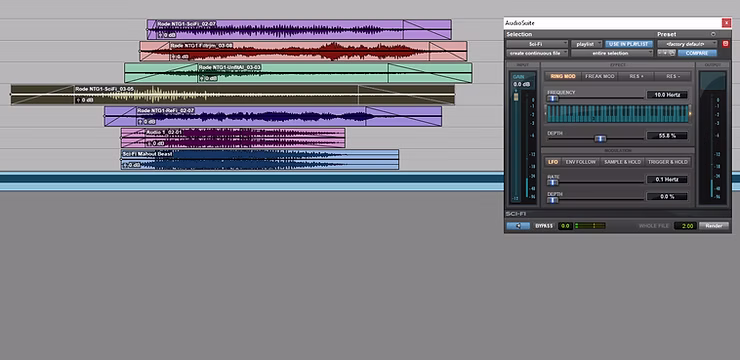This screenshot has height=360, width=740.
Task: Choose LFO modulation type
Action: (x=553, y=162)
